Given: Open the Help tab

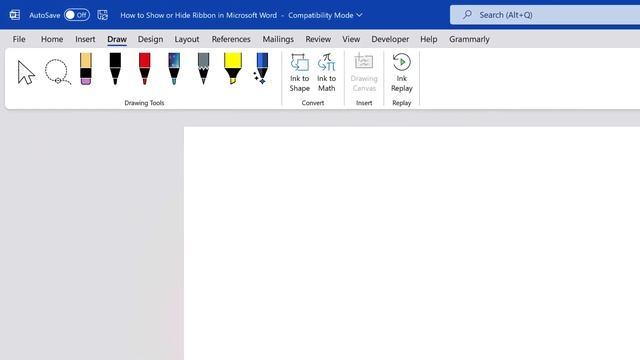Looking at the screenshot, I should click(x=429, y=39).
